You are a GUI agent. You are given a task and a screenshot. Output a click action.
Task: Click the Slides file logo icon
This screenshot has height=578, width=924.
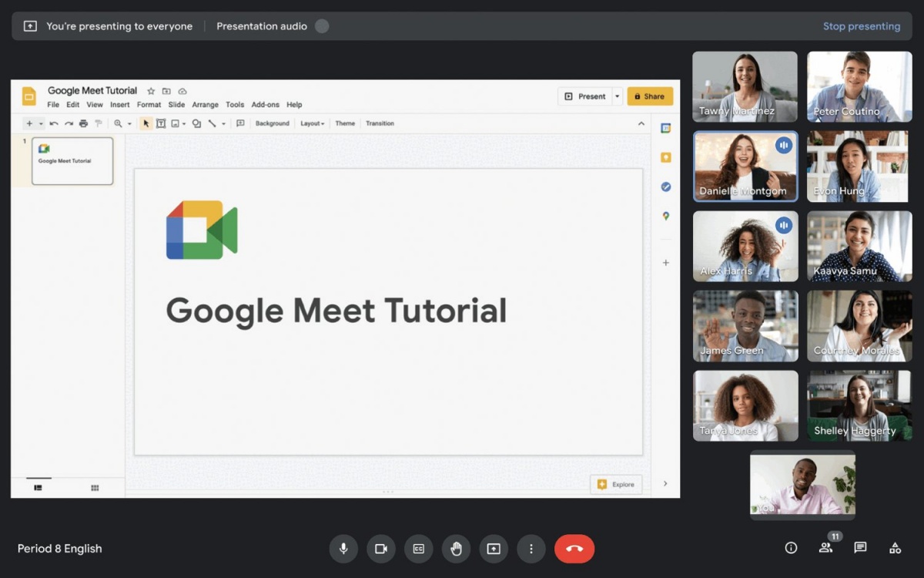point(29,96)
